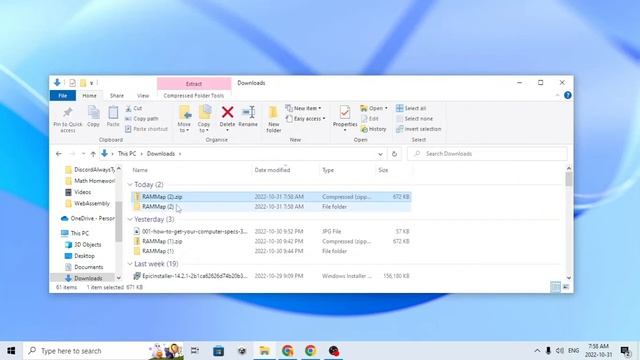Open the Easy access dropdown

coord(305,118)
